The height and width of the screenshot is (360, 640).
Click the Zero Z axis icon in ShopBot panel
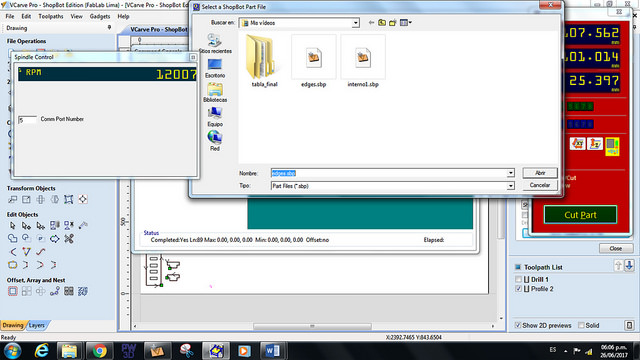pos(595,144)
